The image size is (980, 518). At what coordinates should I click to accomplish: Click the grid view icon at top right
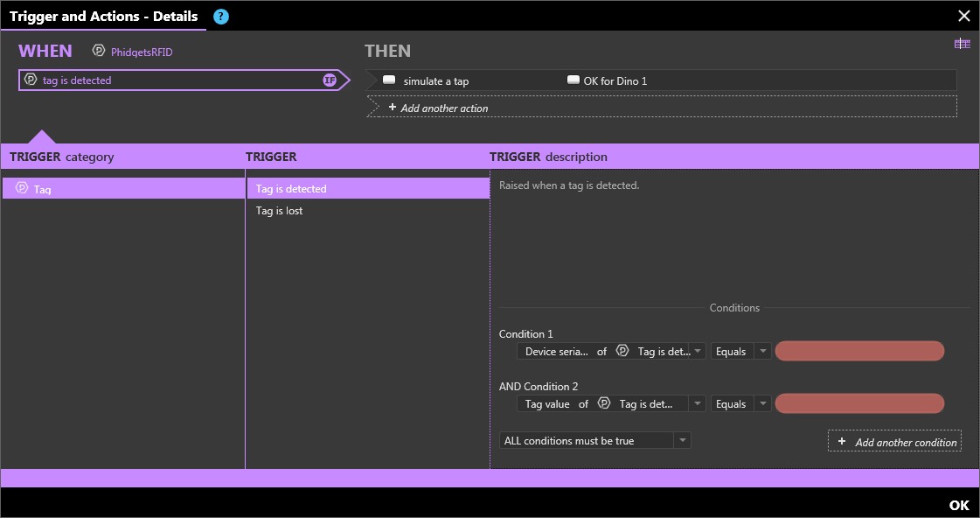962,44
